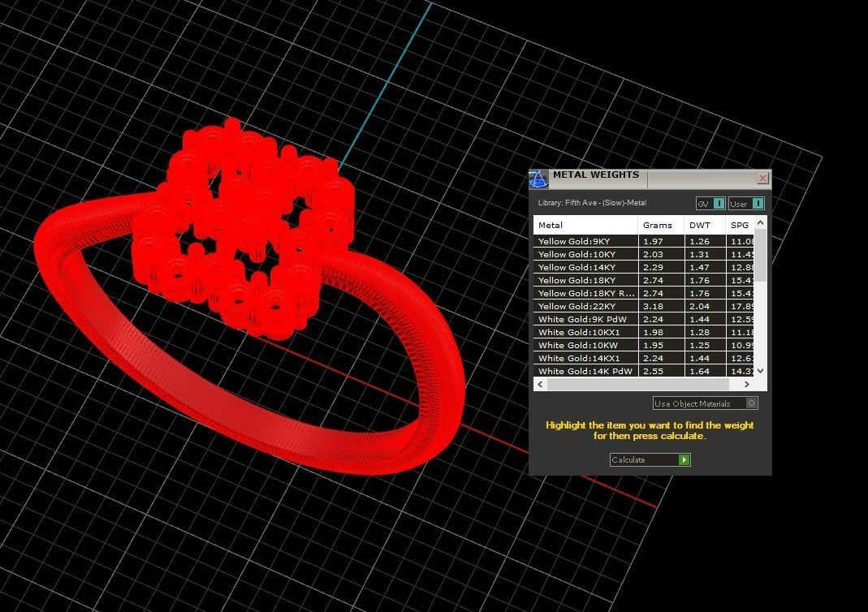
Task: Click the Metal Weights scale icon
Action: pos(538,179)
